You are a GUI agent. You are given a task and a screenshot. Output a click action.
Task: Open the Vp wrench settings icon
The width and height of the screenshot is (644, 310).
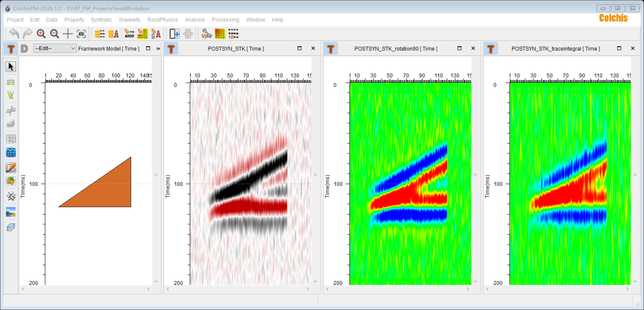pos(206,34)
